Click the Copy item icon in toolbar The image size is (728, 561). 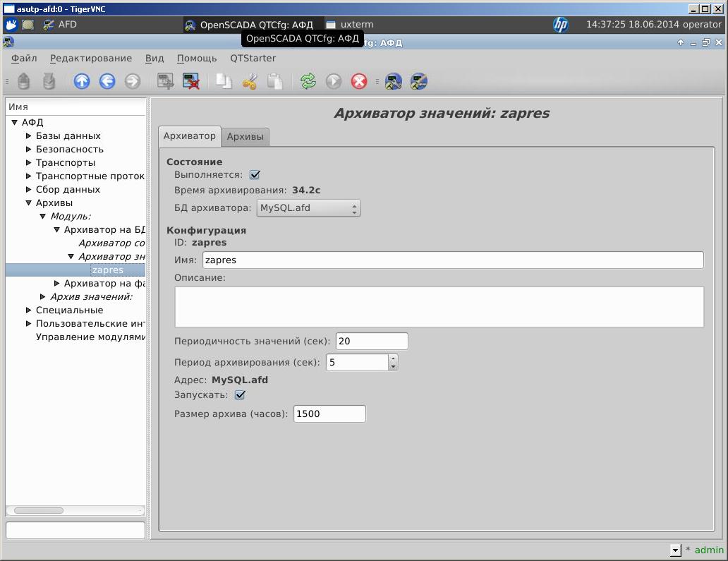[x=224, y=82]
